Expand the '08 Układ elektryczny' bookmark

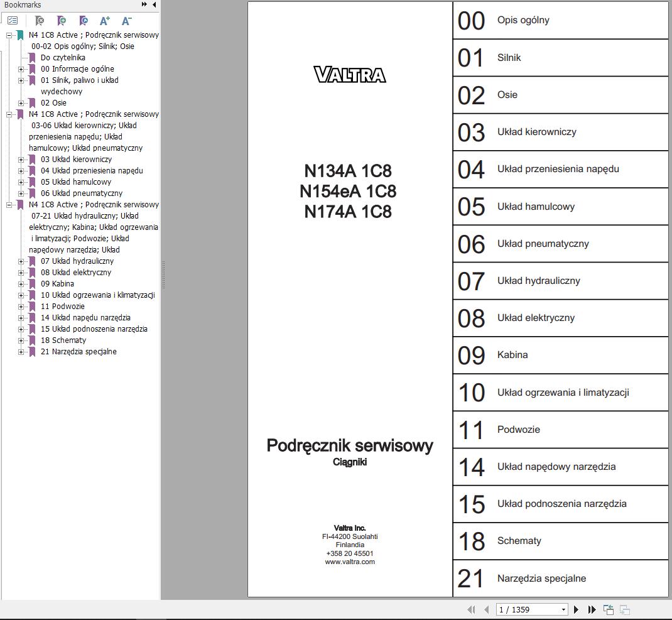[x=23, y=272]
